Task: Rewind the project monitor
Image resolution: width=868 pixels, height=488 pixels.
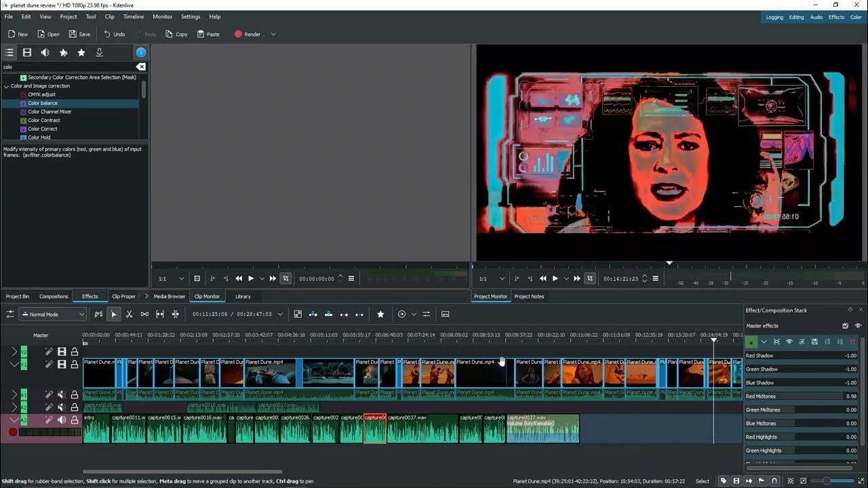Action: [543, 279]
